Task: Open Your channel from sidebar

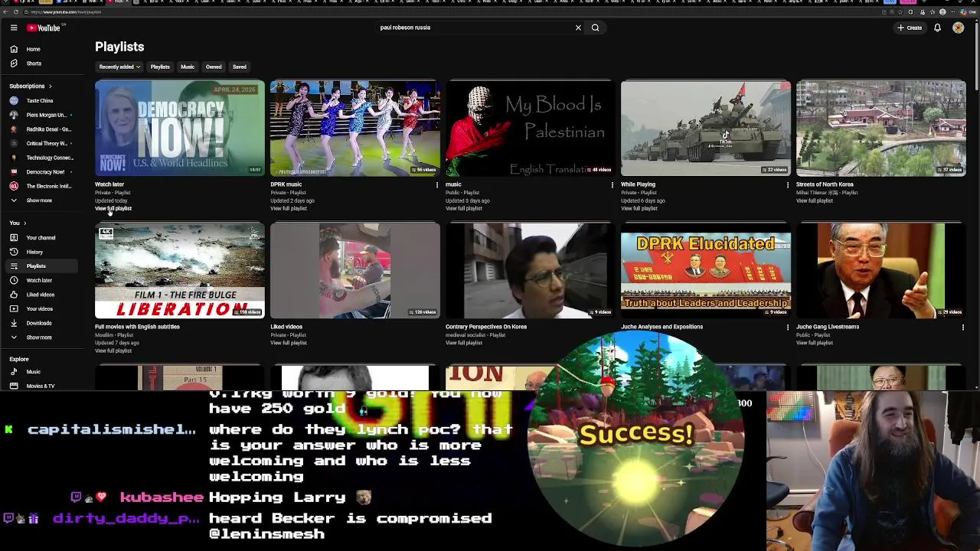Action: point(40,237)
